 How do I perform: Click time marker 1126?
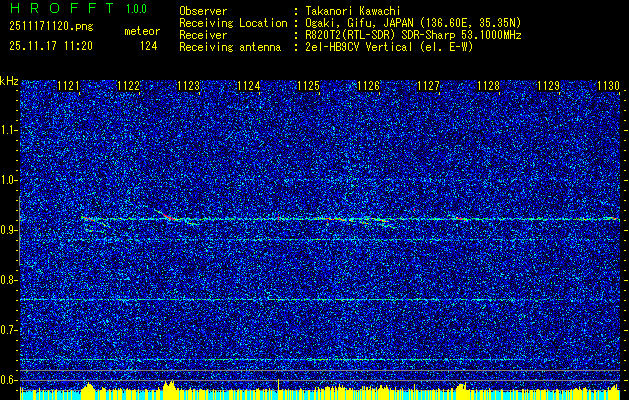[369, 86]
